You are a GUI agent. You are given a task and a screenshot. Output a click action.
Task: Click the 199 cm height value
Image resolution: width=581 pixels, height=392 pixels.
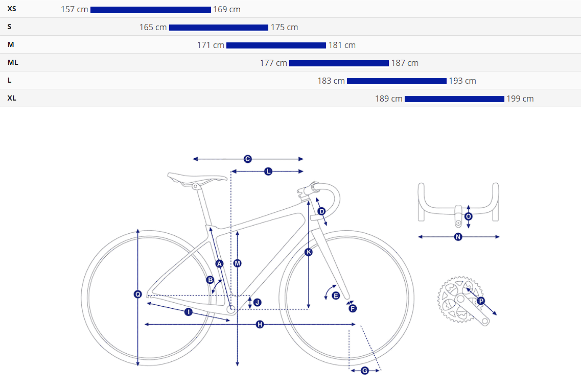[520, 99]
